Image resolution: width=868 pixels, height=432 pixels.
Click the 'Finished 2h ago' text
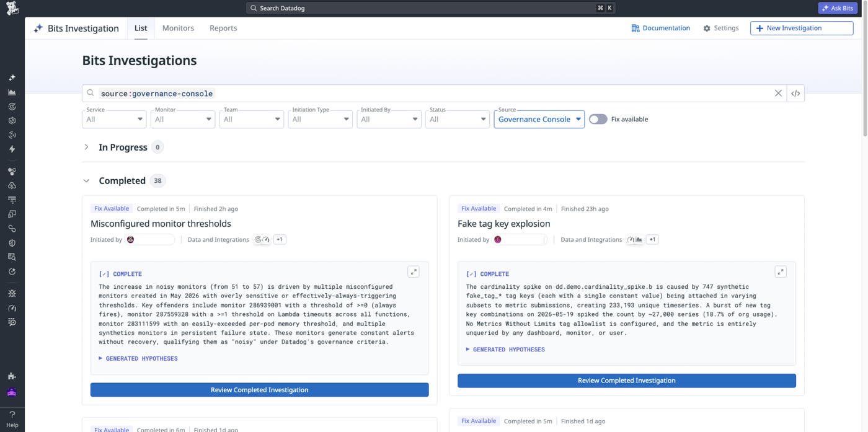pyautogui.click(x=216, y=209)
